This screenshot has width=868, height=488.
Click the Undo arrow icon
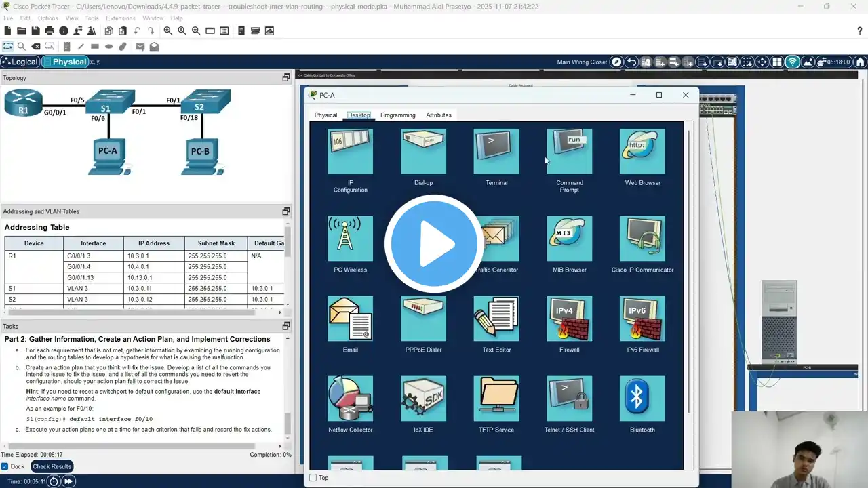tap(137, 30)
